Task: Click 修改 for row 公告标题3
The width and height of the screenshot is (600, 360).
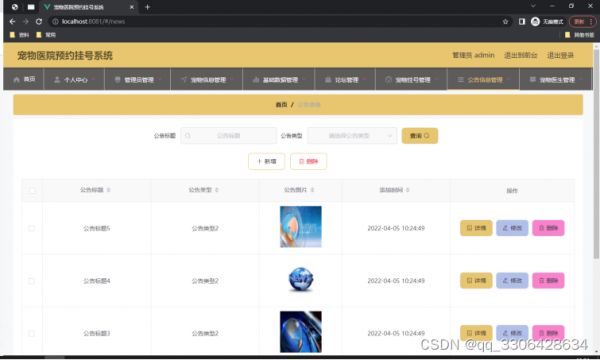Action: [x=512, y=333]
